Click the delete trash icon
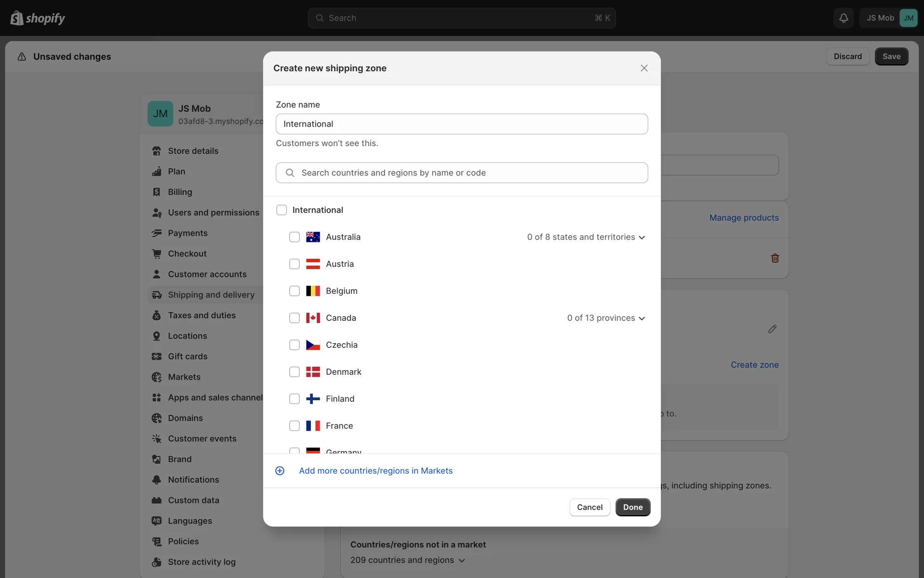 (775, 258)
